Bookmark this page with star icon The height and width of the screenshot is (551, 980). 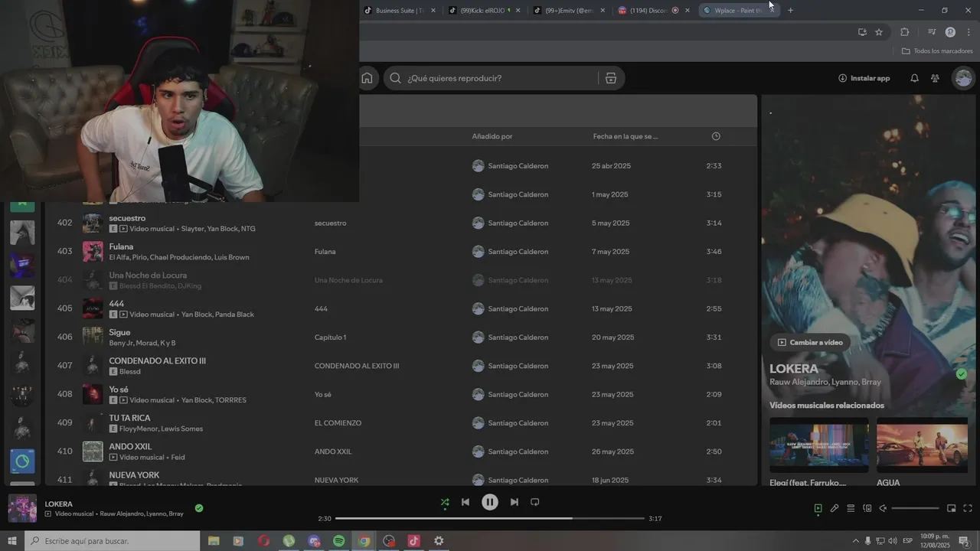coord(879,32)
